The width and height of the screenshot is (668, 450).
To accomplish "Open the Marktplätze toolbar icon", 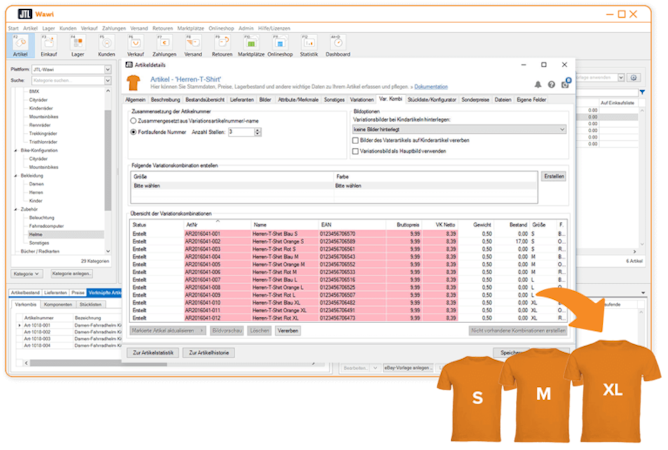I will click(x=251, y=46).
